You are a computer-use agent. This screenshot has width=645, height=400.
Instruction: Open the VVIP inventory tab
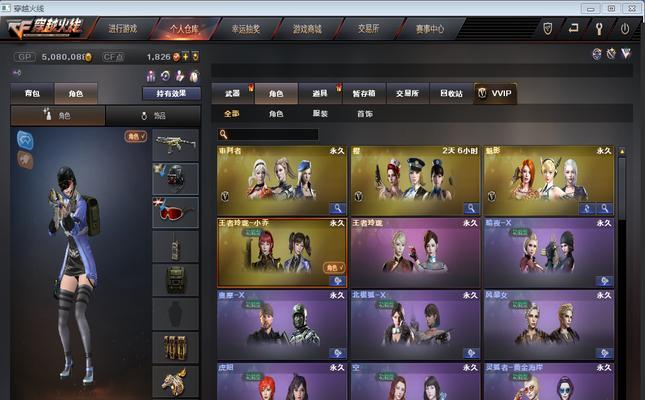pyautogui.click(x=495, y=93)
